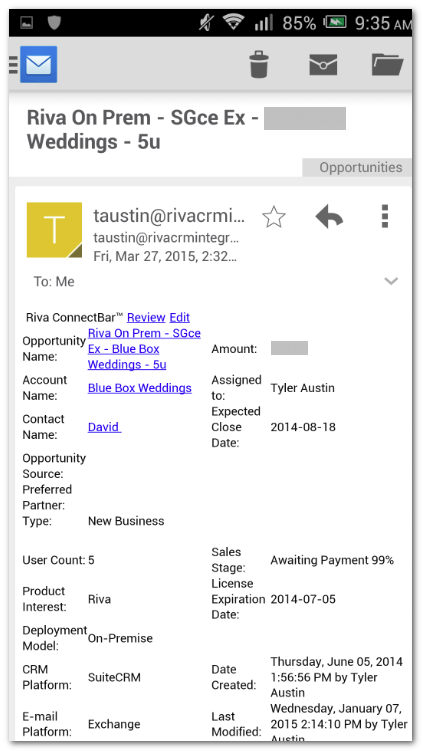Tap the yellow T sender avatar
Screen dimensions: 422x751
(x=54, y=230)
